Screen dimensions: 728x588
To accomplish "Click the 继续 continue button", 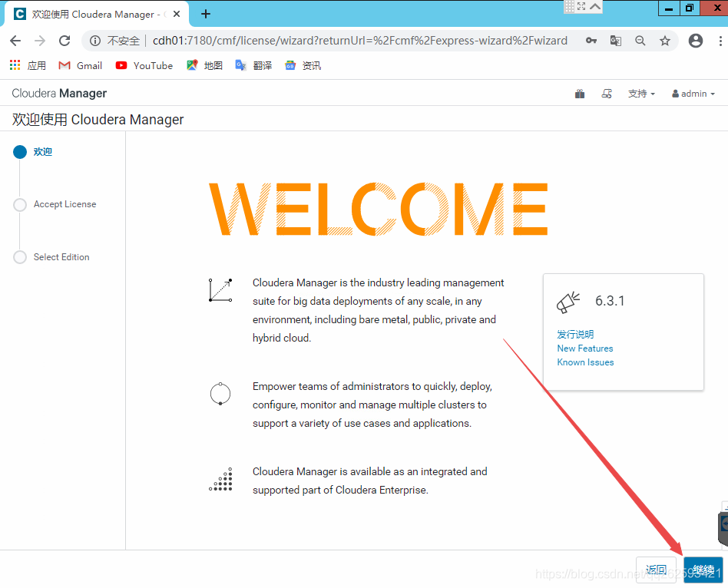I will point(703,570).
